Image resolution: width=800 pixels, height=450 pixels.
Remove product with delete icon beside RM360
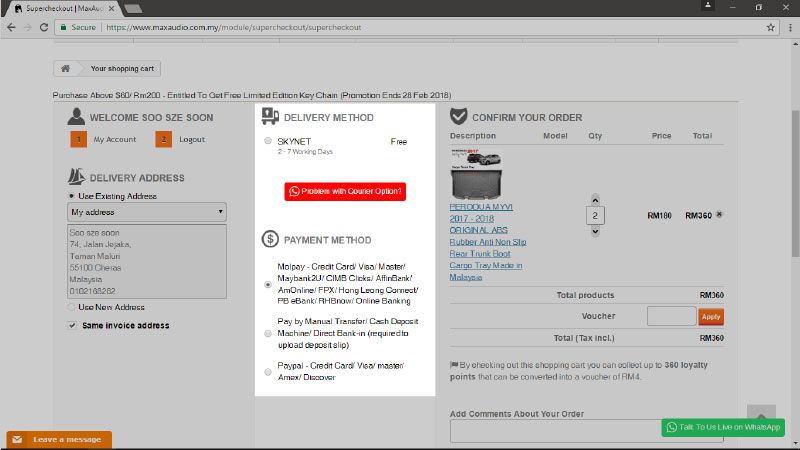pyautogui.click(x=720, y=215)
